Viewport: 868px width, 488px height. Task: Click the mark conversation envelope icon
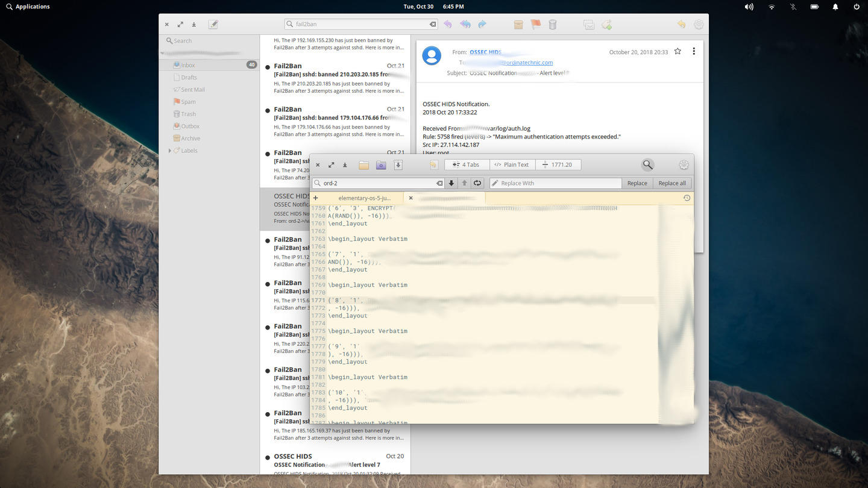(589, 24)
